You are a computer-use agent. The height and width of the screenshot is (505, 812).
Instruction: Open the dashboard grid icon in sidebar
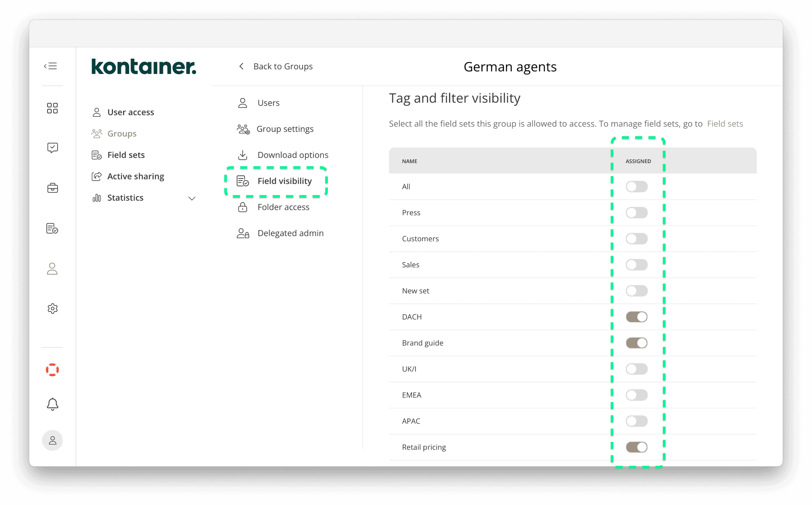52,108
